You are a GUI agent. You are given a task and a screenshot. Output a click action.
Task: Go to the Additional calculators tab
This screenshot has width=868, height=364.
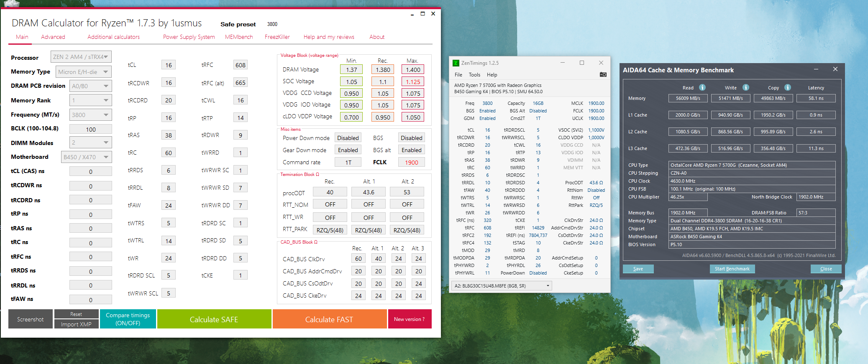click(114, 37)
